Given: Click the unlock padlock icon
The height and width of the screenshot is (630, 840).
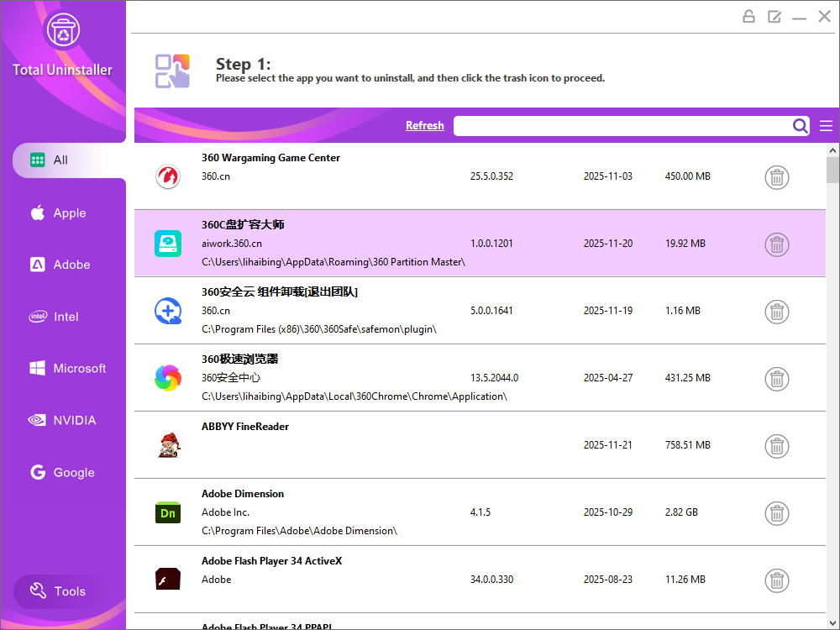Looking at the screenshot, I should pyautogui.click(x=749, y=17).
